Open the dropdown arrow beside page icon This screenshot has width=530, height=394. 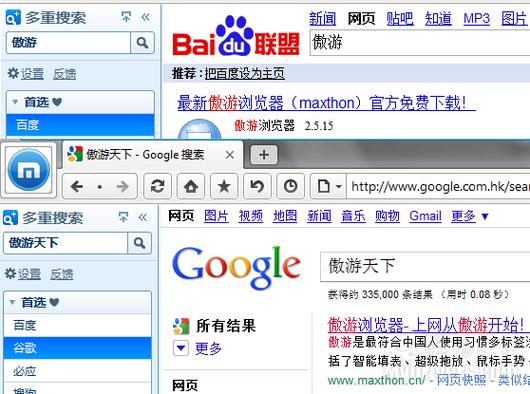coord(339,186)
